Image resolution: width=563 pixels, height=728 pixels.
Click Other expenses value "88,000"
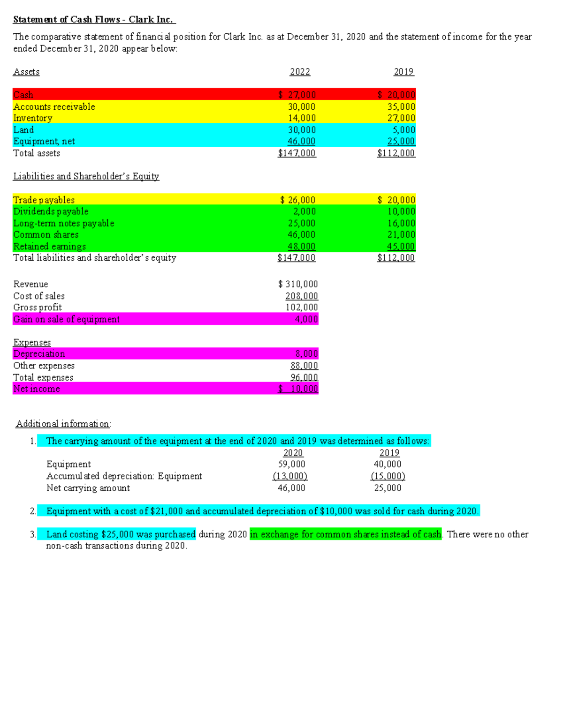point(304,366)
